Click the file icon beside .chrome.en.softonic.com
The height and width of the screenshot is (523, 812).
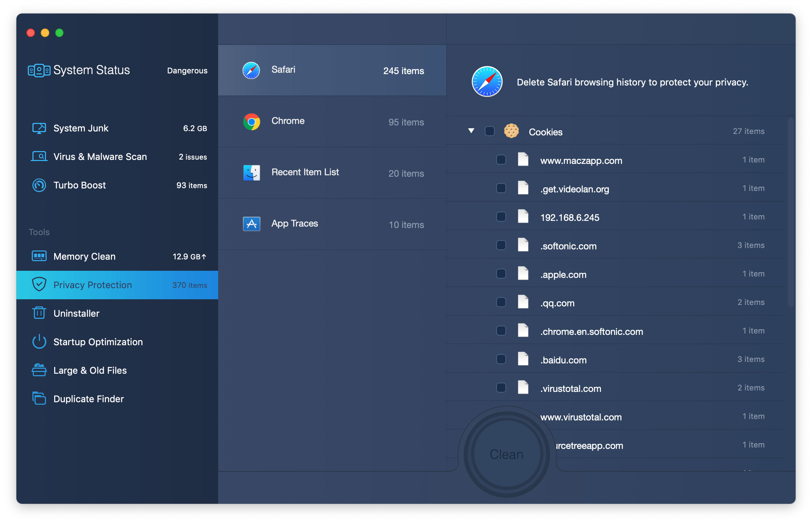pyautogui.click(x=523, y=330)
